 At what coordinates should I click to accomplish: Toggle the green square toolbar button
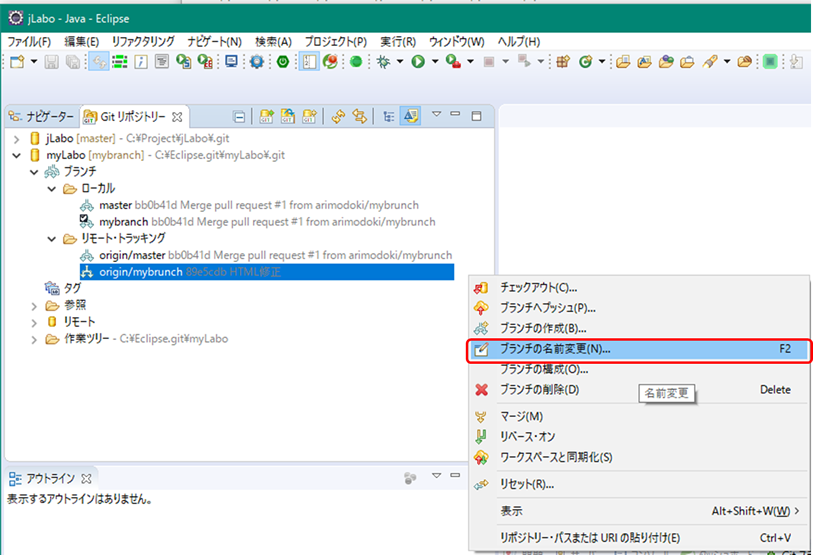770,62
